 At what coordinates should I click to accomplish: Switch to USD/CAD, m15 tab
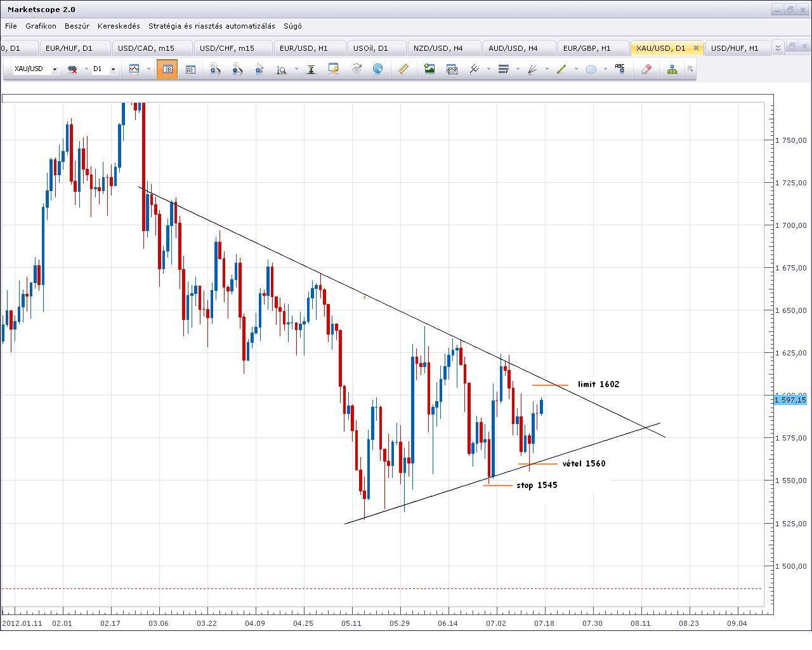[x=152, y=48]
